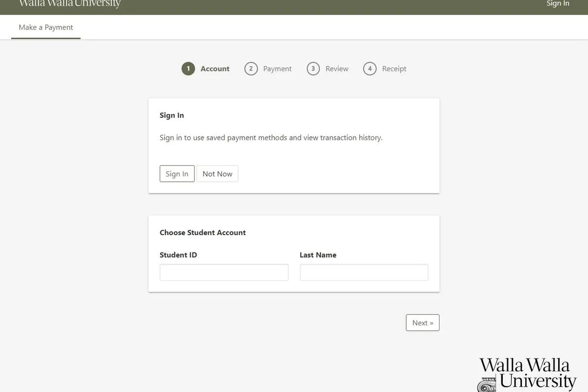Go to the Review step label
Image resolution: width=588 pixels, height=392 pixels.
pos(337,69)
